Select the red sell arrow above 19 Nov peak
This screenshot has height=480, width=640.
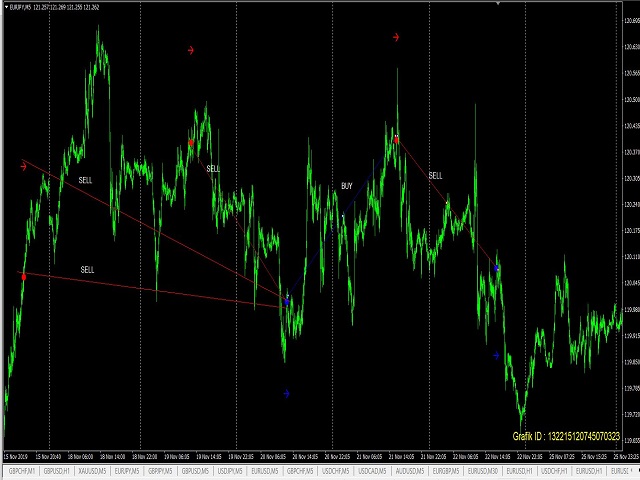click(191, 50)
